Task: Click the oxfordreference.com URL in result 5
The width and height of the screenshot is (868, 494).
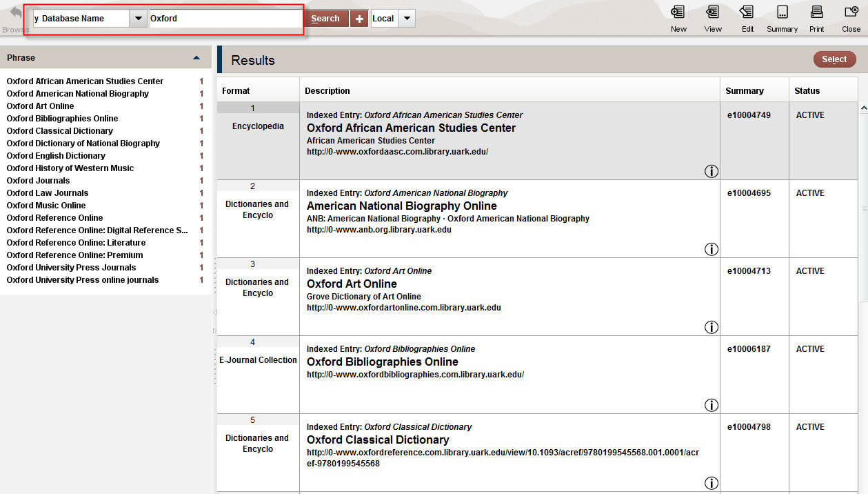Action: tap(503, 458)
